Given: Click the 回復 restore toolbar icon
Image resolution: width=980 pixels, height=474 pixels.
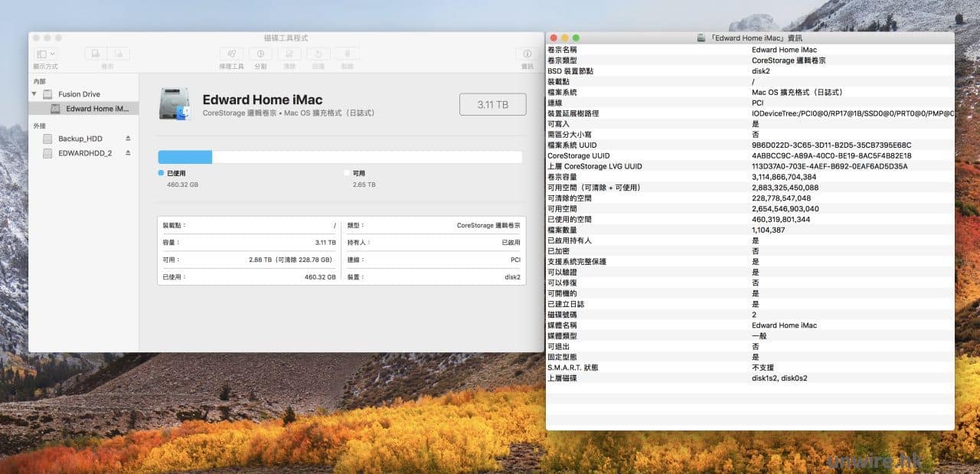Looking at the screenshot, I should coord(318,54).
